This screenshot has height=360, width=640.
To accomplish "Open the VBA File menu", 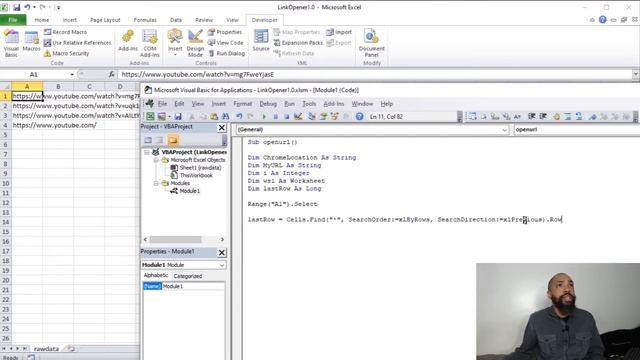I will (x=162, y=104).
